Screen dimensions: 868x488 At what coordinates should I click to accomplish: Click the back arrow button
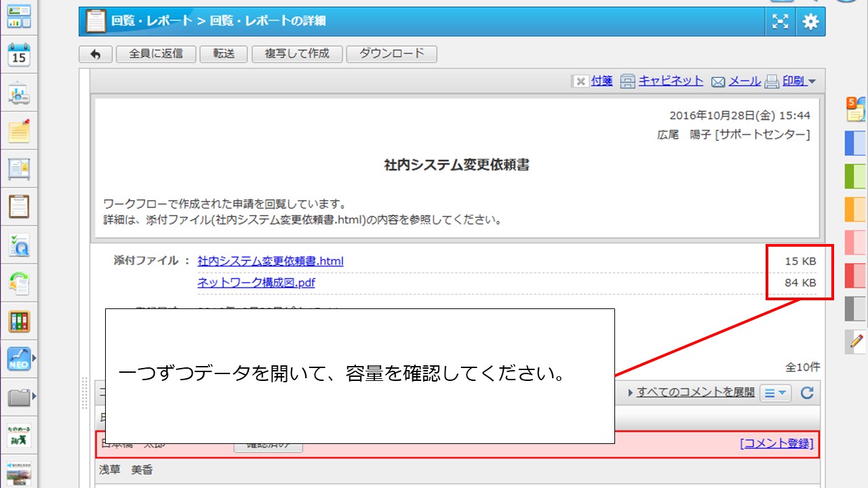tap(96, 54)
